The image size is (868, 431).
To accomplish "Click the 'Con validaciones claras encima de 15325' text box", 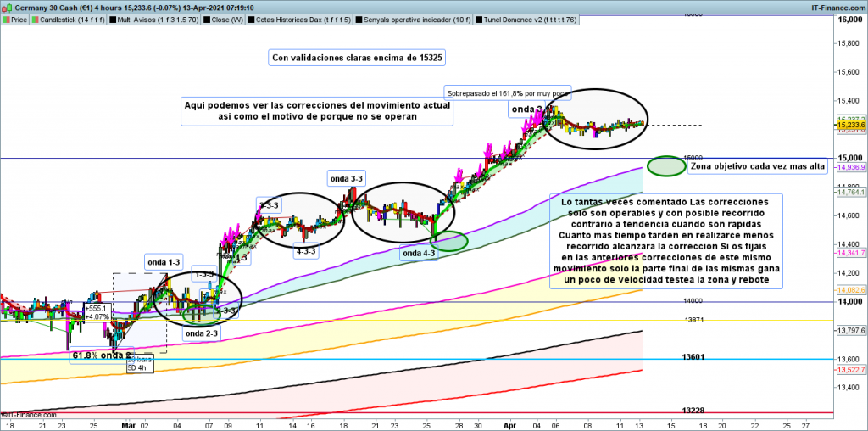I will pos(357,58).
